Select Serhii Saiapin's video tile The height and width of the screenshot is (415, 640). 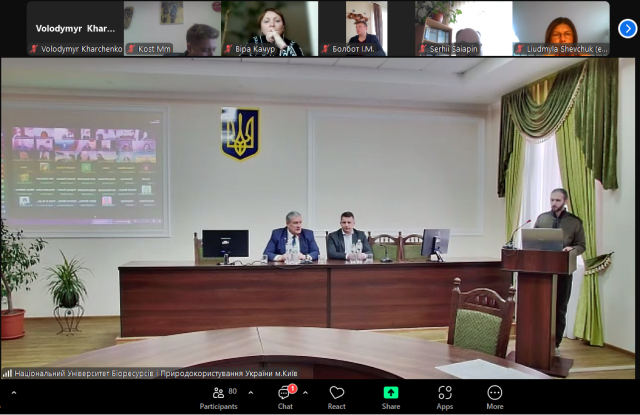464,28
